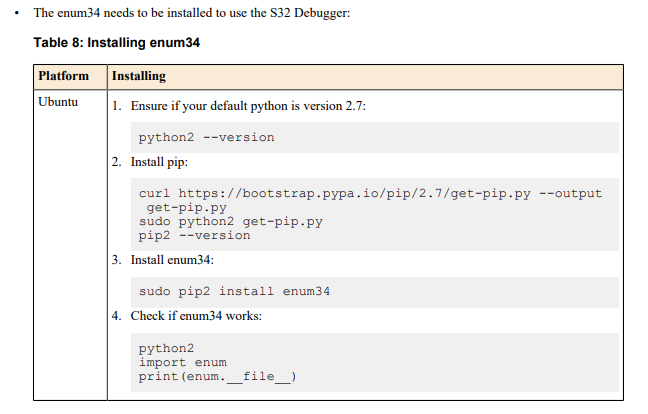Click the Install enum34 step text
Image resolution: width=648 pixels, height=414 pixels.
(172, 259)
